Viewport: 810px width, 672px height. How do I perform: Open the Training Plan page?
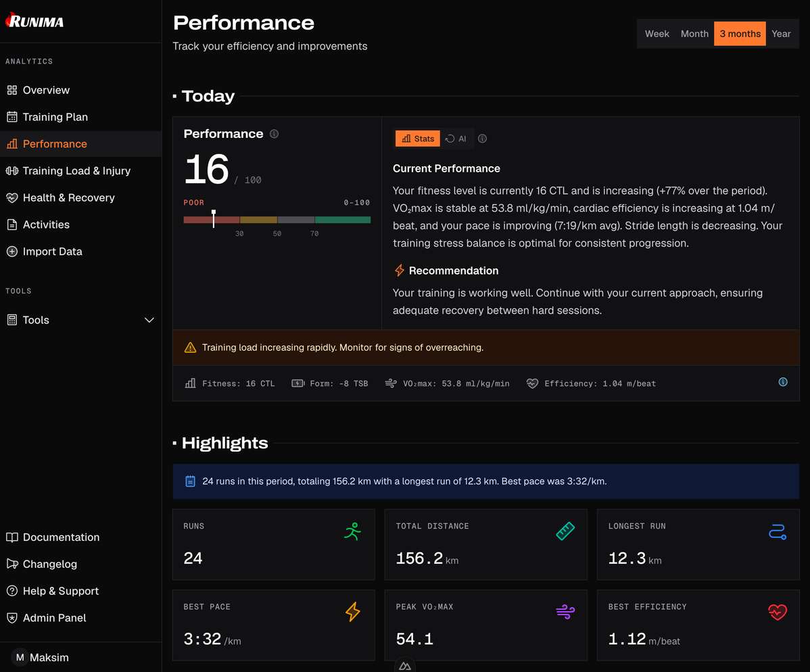(x=80, y=117)
